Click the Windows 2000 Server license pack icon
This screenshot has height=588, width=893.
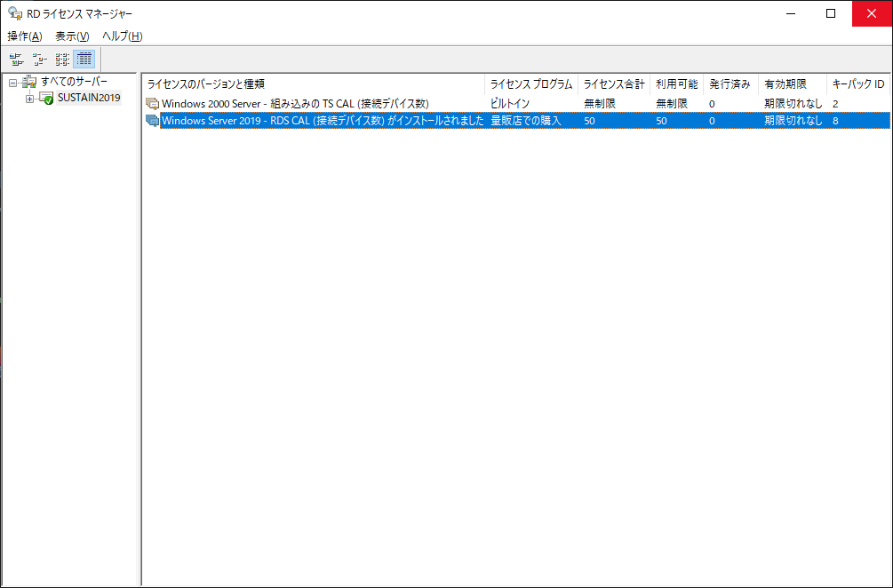(152, 104)
